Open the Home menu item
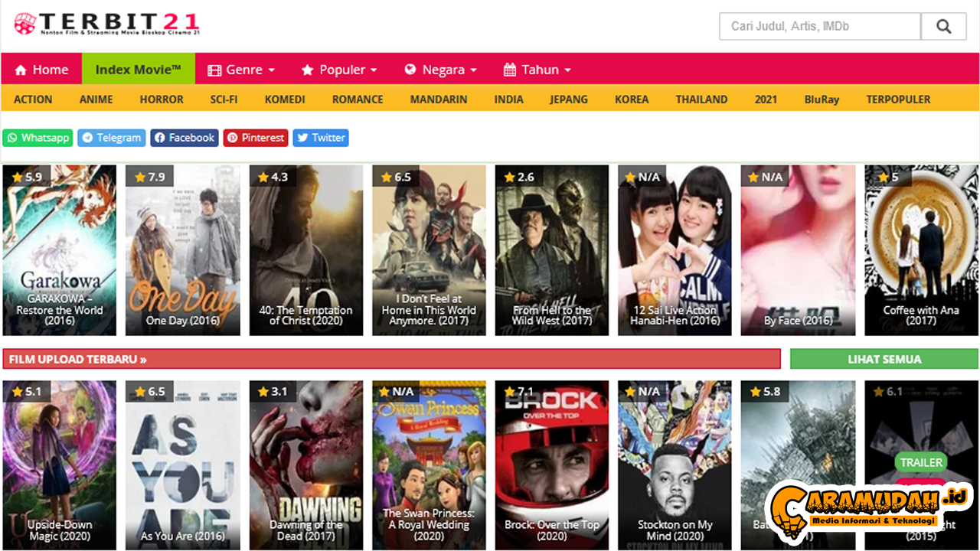The width and height of the screenshot is (980, 551). 41,70
